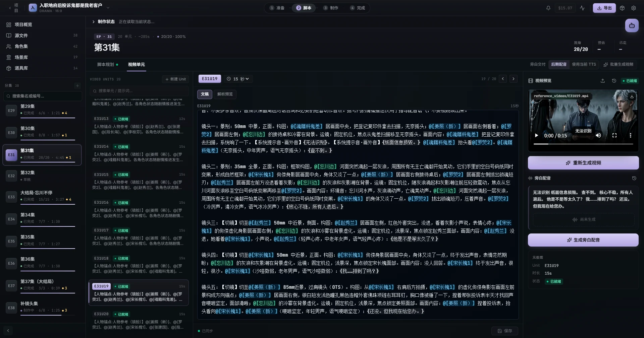Click the cube icon beside the export button
The height and width of the screenshot is (338, 644).
[622, 8]
